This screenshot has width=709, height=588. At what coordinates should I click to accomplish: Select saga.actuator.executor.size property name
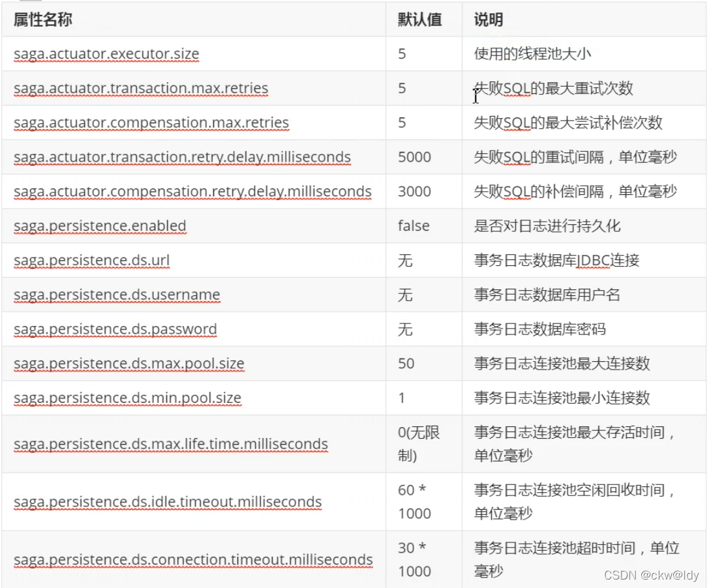pos(106,54)
